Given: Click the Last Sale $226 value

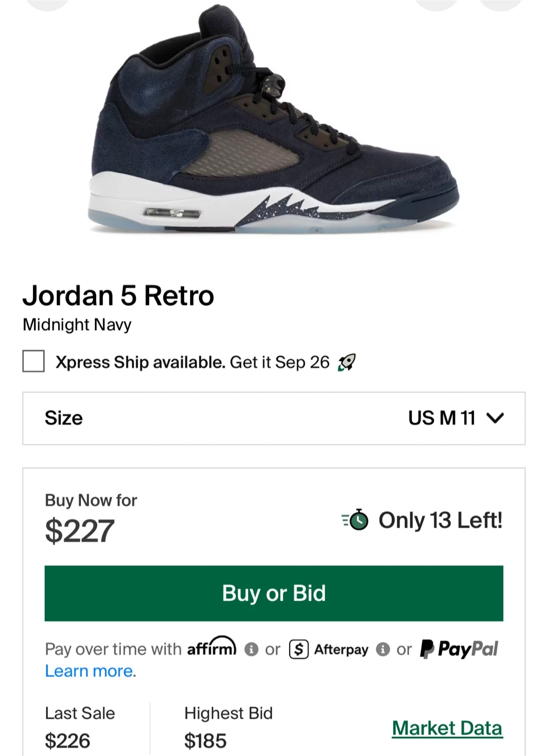Looking at the screenshot, I should click(68, 741).
